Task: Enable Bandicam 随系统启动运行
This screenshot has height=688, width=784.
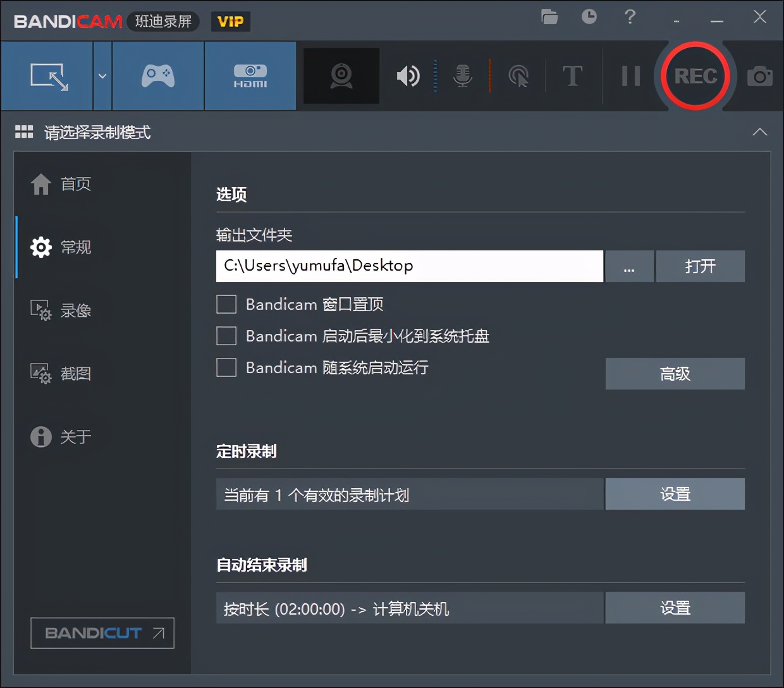Action: pyautogui.click(x=226, y=367)
